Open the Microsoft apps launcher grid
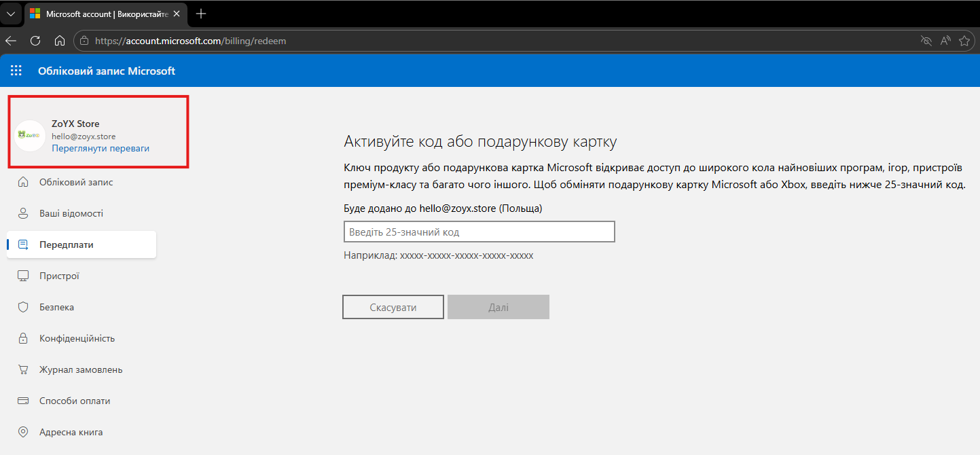 click(x=16, y=71)
